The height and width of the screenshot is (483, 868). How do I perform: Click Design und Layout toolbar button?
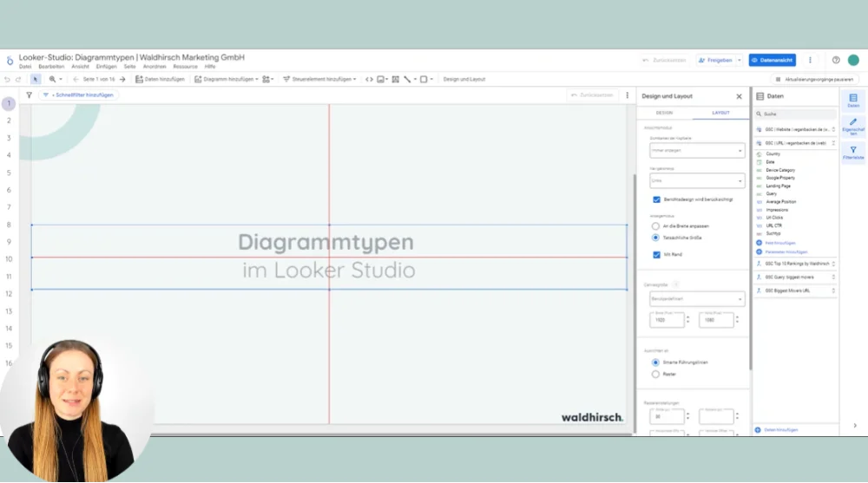coord(464,79)
